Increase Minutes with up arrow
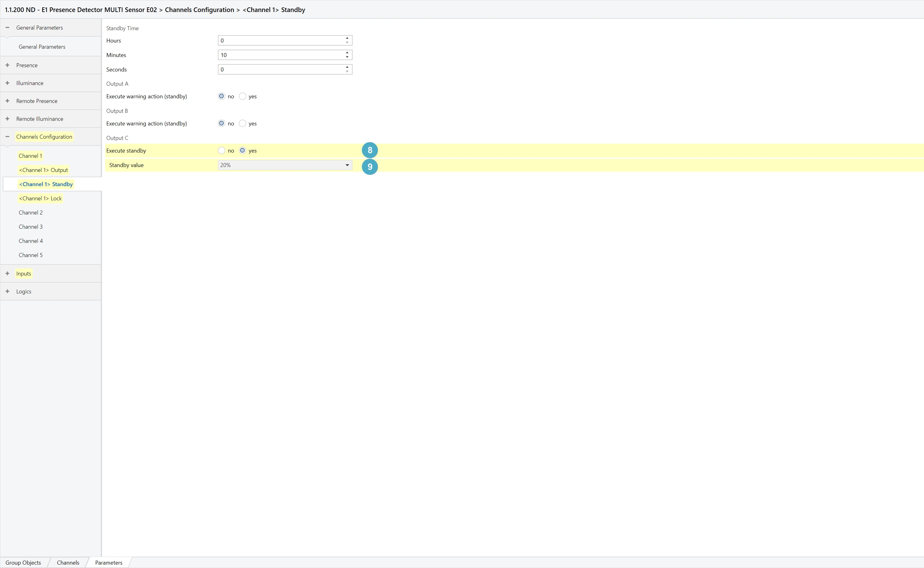This screenshot has width=924, height=568. click(x=347, y=53)
